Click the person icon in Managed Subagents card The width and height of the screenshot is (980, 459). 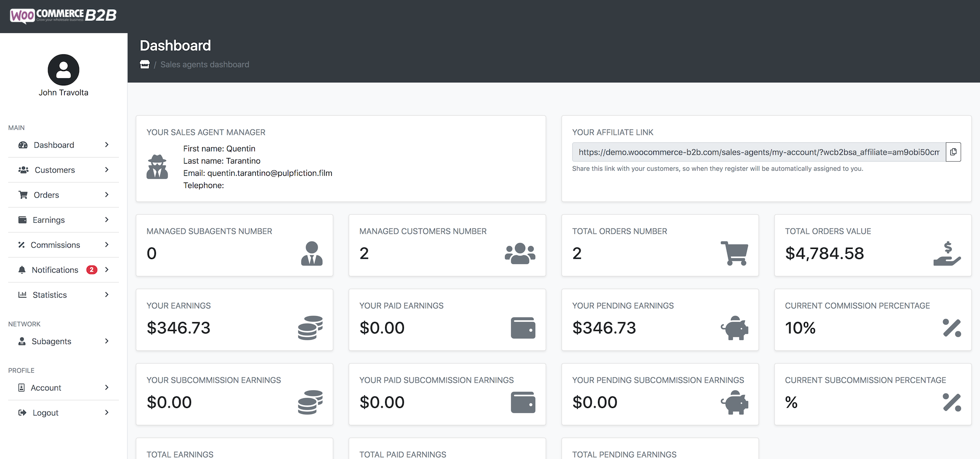312,253
